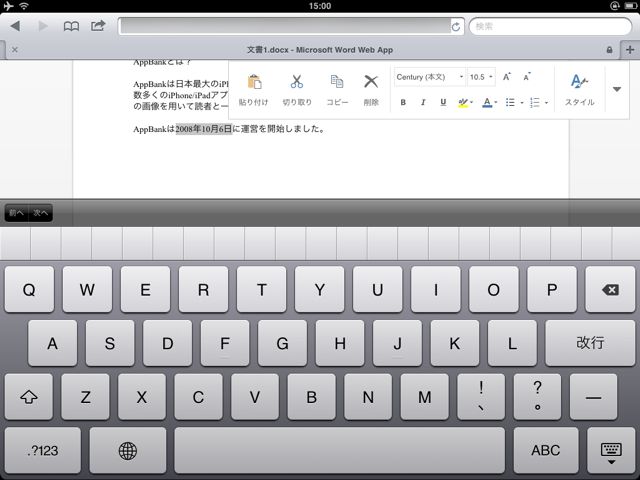Tap the question mark key
Image resolution: width=640 pixels, height=480 pixels.
tap(537, 397)
